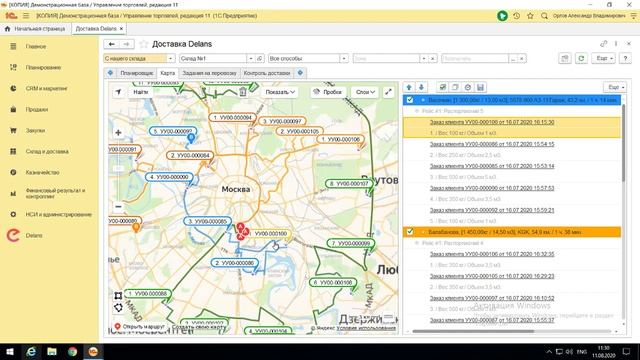Open the Склад №1 field open-link icon
Screen dimensions: 640x360
point(260,58)
